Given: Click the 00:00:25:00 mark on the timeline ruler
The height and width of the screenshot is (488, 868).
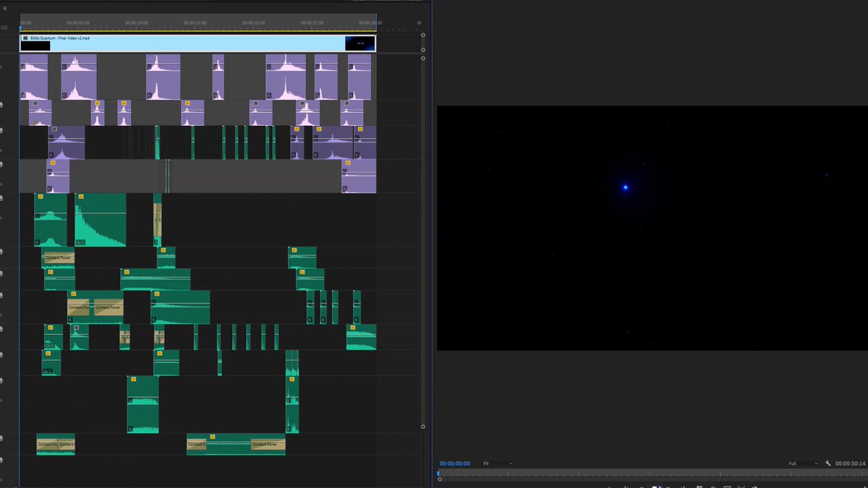Looking at the screenshot, I should click(312, 23).
